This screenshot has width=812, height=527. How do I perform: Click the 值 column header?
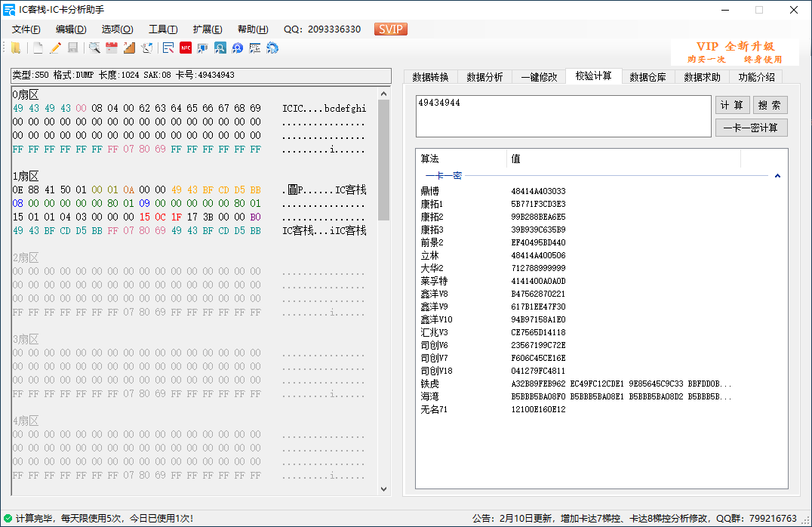pyautogui.click(x=623, y=159)
